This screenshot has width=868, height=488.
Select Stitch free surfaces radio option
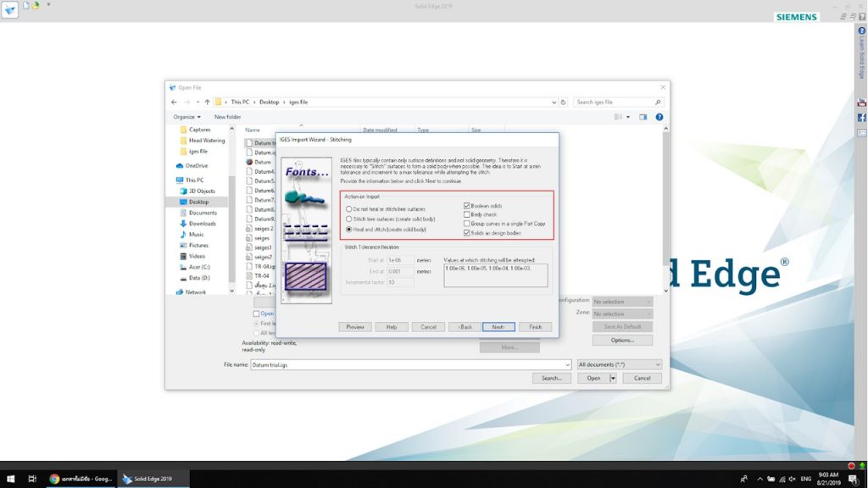pos(348,219)
